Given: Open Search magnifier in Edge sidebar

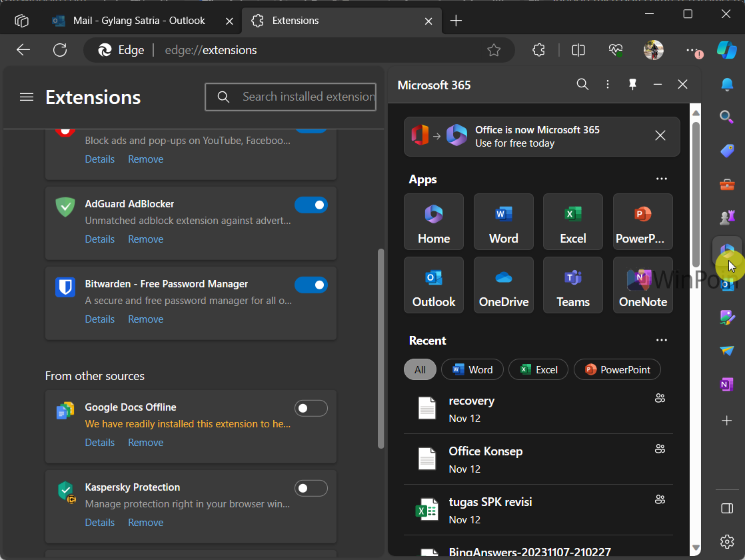Looking at the screenshot, I should (x=727, y=117).
